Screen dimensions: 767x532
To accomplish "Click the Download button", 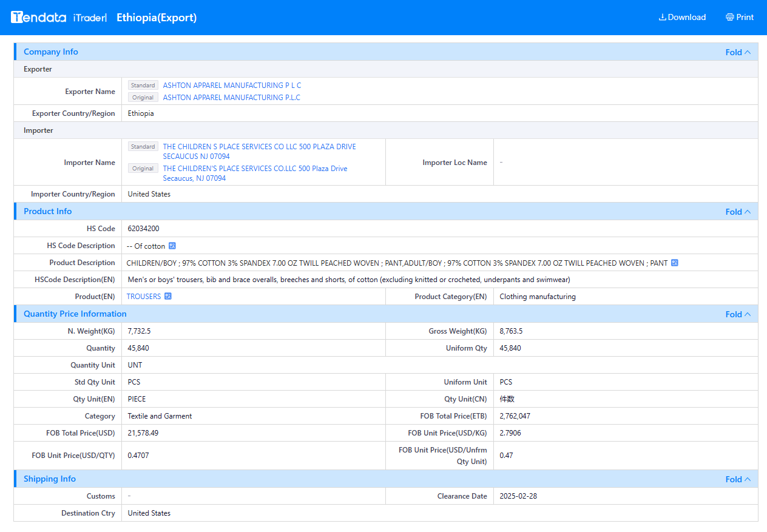I will click(682, 18).
